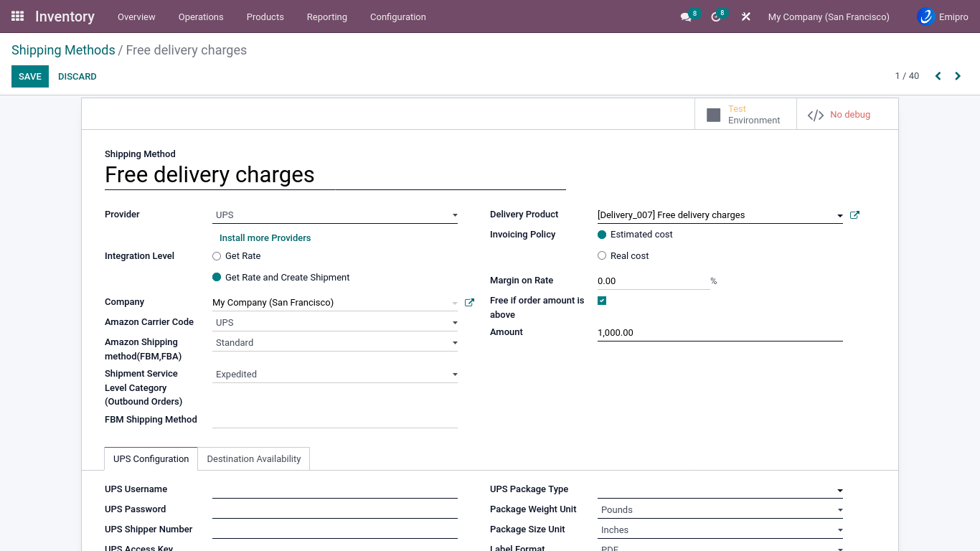The height and width of the screenshot is (551, 980).
Task: Open the activities clock icon
Action: click(716, 17)
